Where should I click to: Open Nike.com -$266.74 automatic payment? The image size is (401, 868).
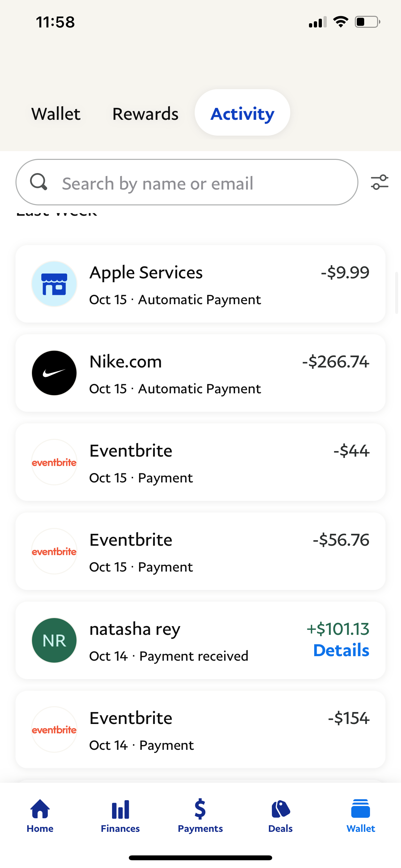tap(200, 373)
